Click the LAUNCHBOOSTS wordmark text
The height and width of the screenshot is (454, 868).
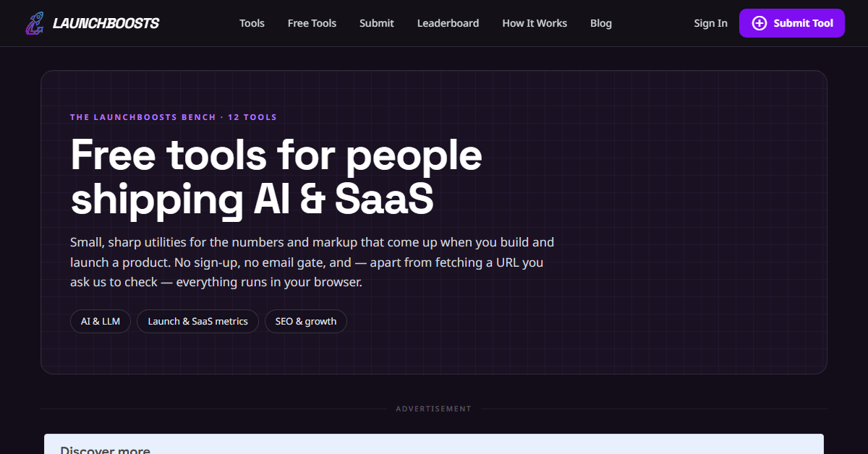pyautogui.click(x=106, y=23)
